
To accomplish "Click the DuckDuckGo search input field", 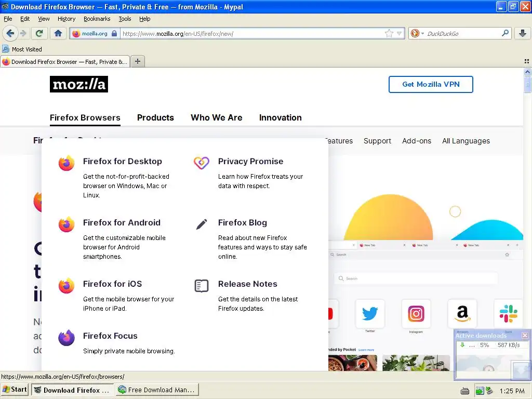I will [x=463, y=34].
